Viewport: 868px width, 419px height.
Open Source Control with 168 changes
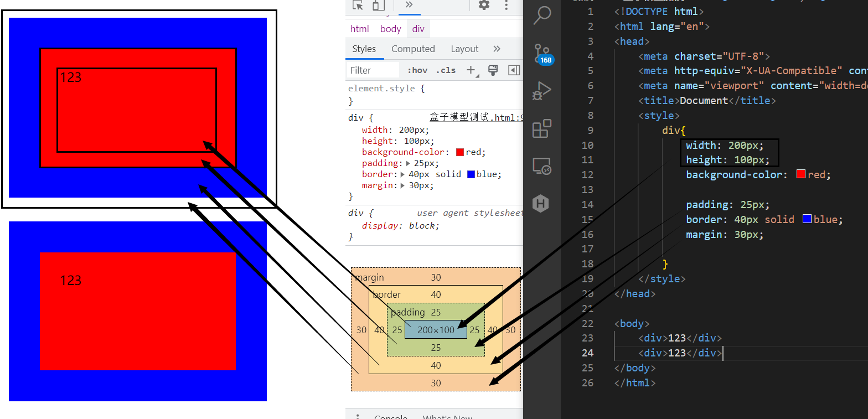click(542, 53)
